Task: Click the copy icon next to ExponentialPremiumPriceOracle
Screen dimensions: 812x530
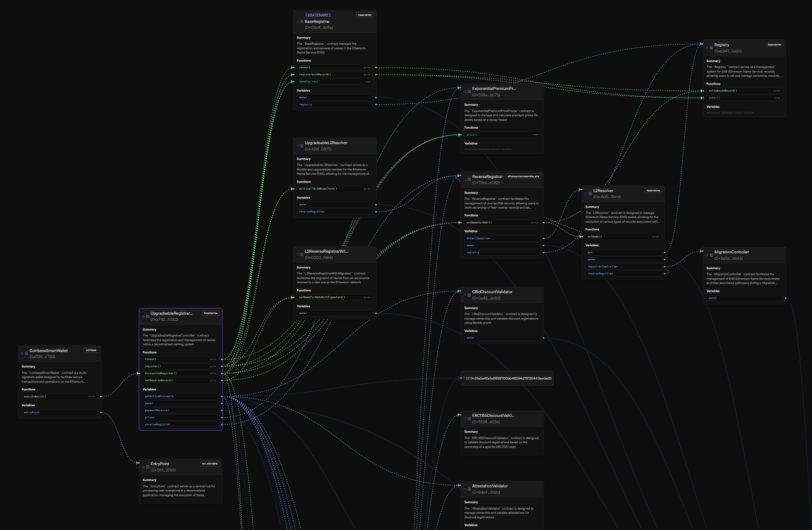Action: (x=465, y=91)
